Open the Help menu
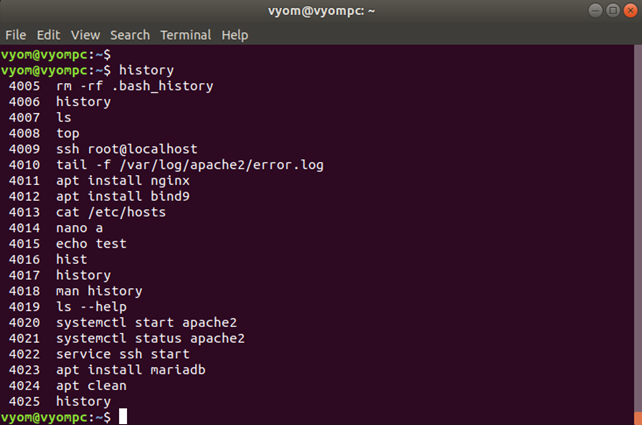The width and height of the screenshot is (642, 425). pos(235,34)
